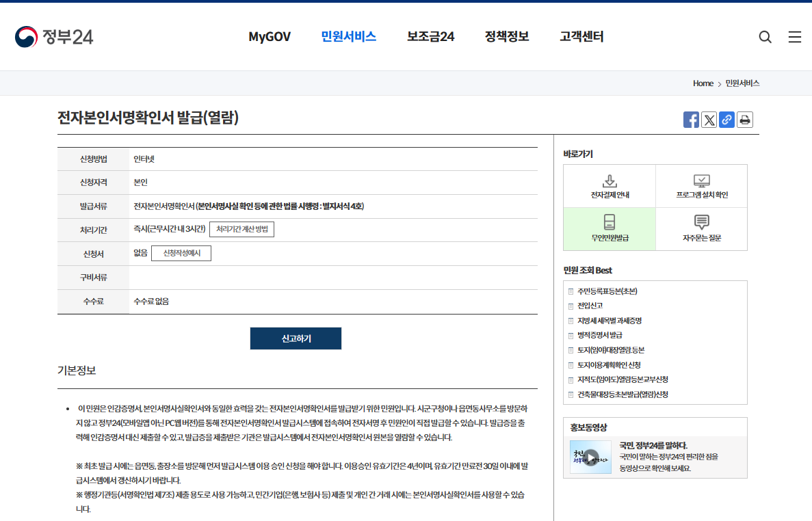
Task: Open the hamburger menu
Action: [794, 37]
